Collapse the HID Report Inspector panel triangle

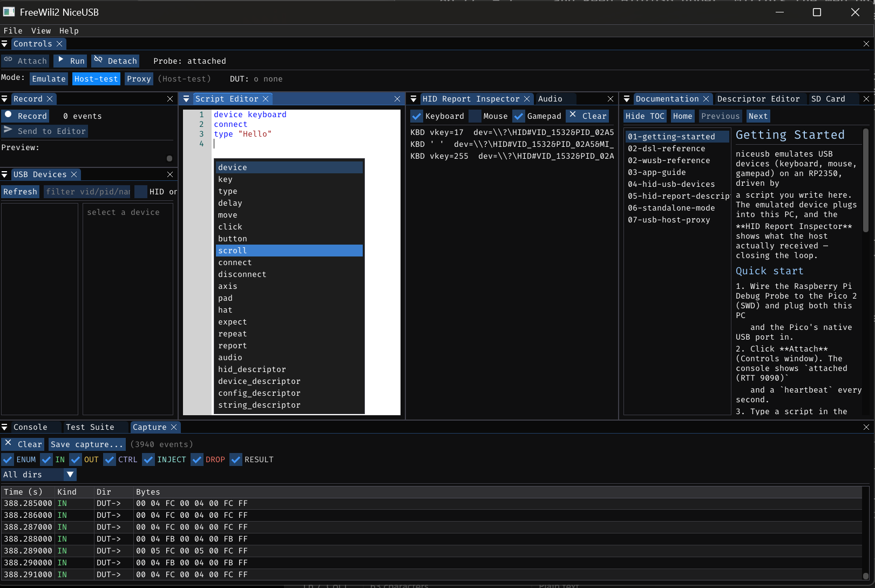tap(413, 99)
